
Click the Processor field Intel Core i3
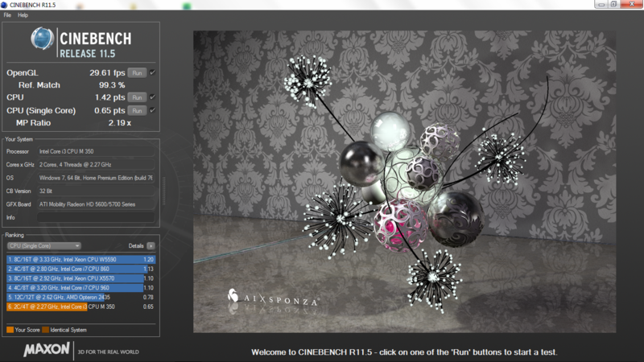coord(96,151)
